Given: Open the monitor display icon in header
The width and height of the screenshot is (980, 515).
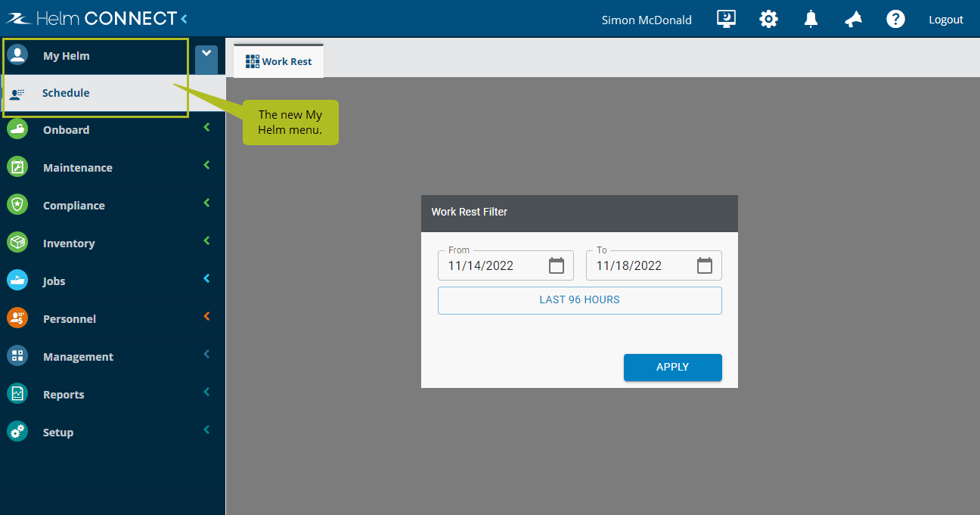Looking at the screenshot, I should (x=726, y=20).
